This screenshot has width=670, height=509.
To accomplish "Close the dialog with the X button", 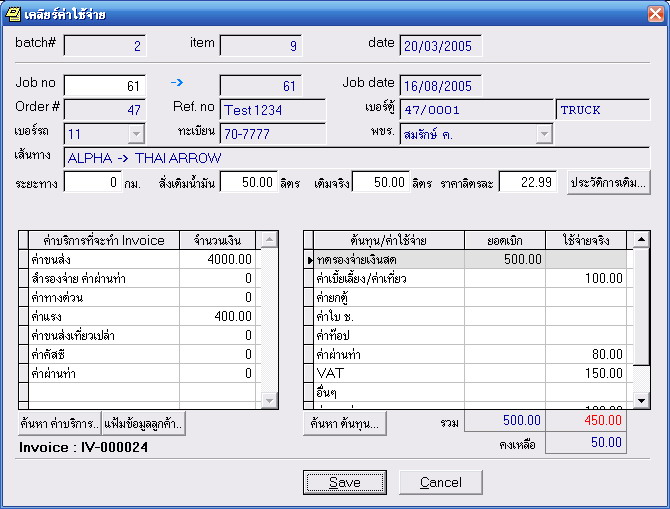I will point(655,14).
